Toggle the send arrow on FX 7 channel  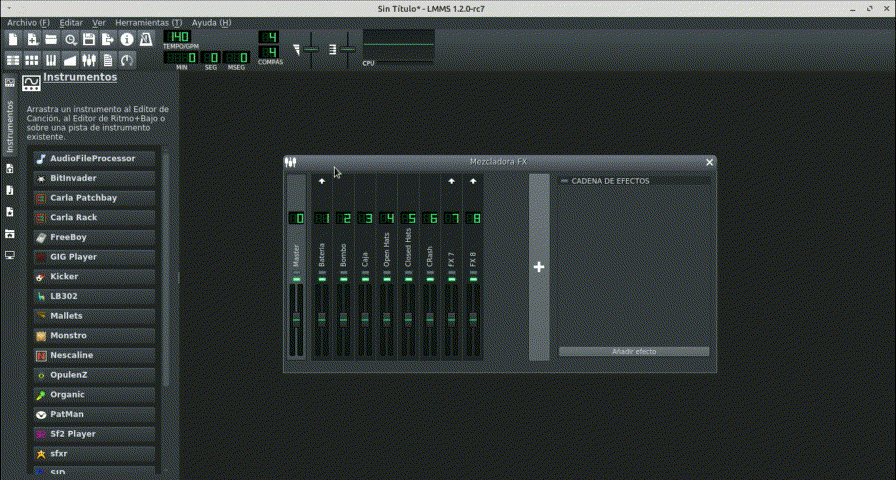452,181
